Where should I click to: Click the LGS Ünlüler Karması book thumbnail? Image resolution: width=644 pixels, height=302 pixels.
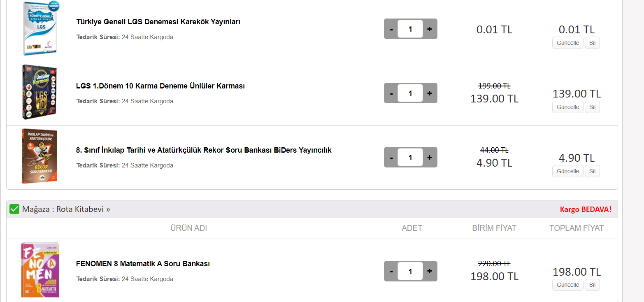(x=40, y=93)
